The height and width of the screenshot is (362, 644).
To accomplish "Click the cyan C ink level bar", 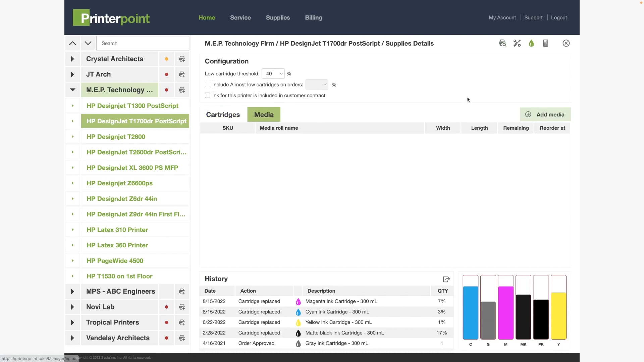I will click(x=471, y=308).
